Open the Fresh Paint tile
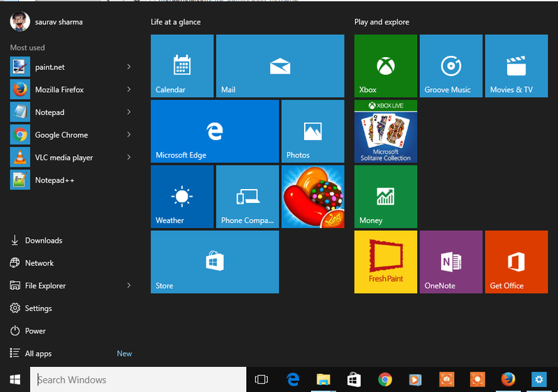This screenshot has height=392, width=558. click(386, 262)
